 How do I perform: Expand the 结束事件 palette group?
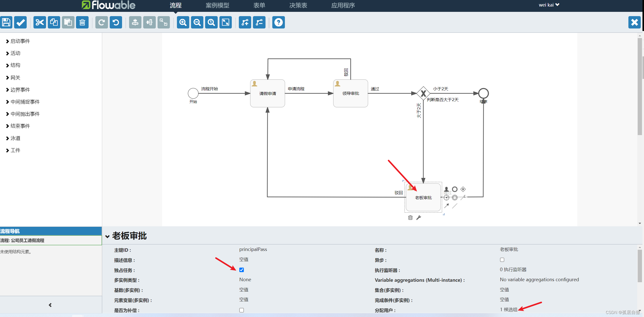click(x=18, y=126)
